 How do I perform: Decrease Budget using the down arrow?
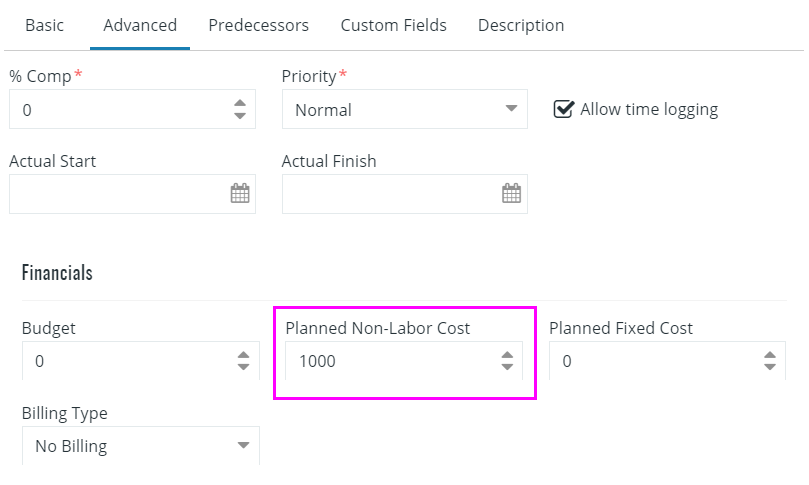[x=244, y=367]
